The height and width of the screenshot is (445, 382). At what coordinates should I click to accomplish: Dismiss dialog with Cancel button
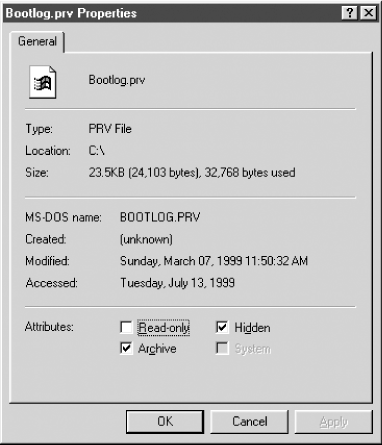[249, 422]
